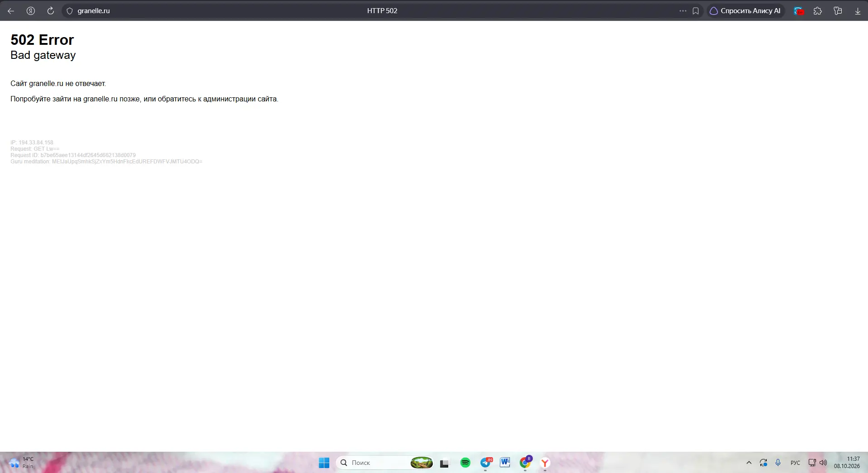Viewport: 868px width, 473px height.
Task: Click the Request ID line
Action: point(73,155)
